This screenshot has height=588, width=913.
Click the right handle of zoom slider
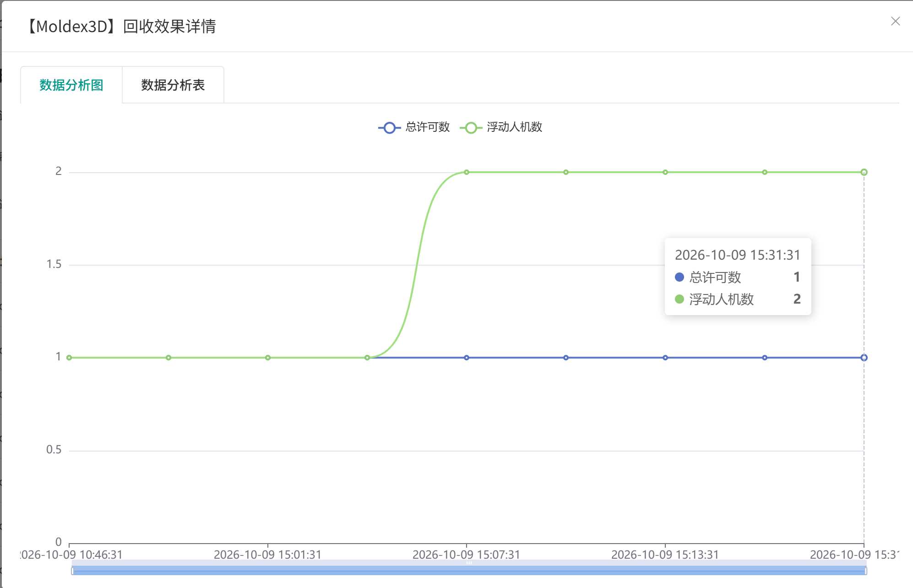pyautogui.click(x=865, y=571)
